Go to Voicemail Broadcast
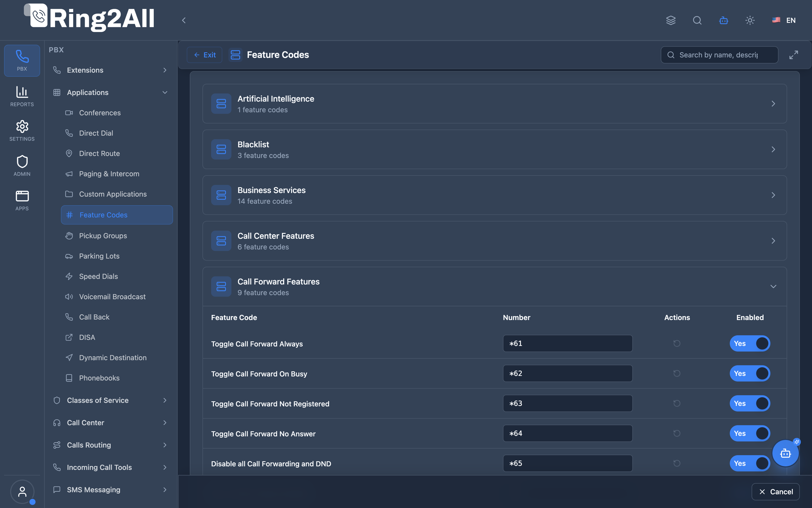The height and width of the screenshot is (508, 812). click(117, 297)
